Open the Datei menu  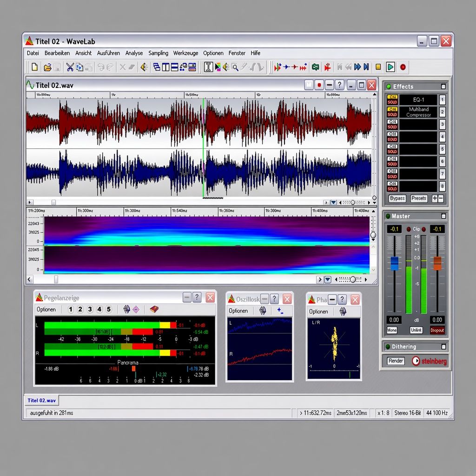tap(33, 53)
